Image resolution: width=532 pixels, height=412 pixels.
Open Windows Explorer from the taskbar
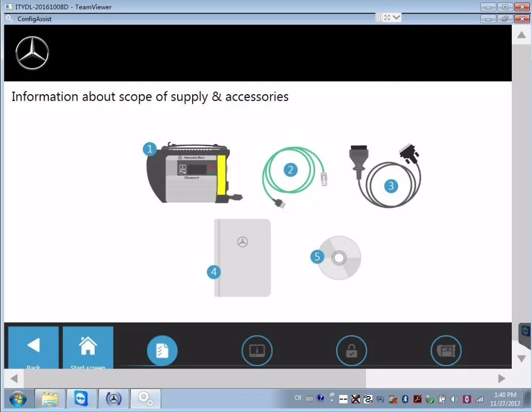(50, 399)
